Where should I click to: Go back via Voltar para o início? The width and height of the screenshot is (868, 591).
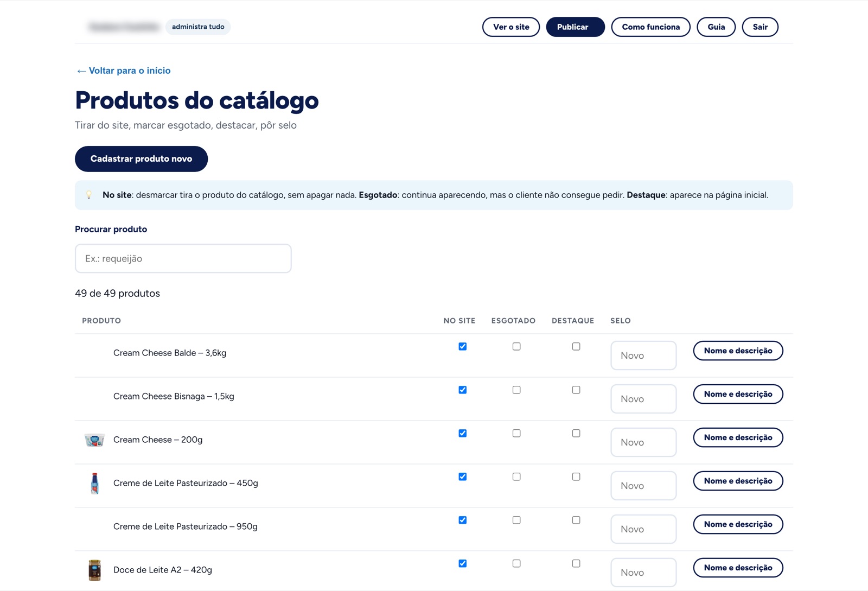pos(124,71)
